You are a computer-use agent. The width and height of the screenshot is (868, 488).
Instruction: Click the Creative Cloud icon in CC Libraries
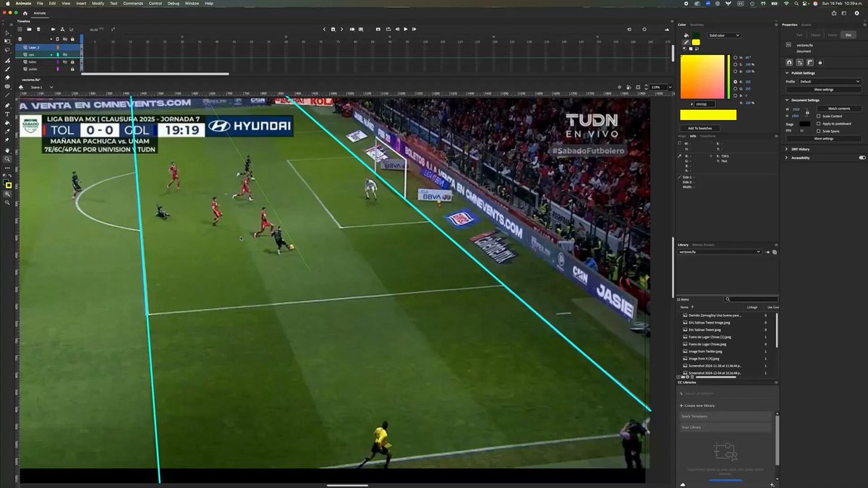click(682, 484)
